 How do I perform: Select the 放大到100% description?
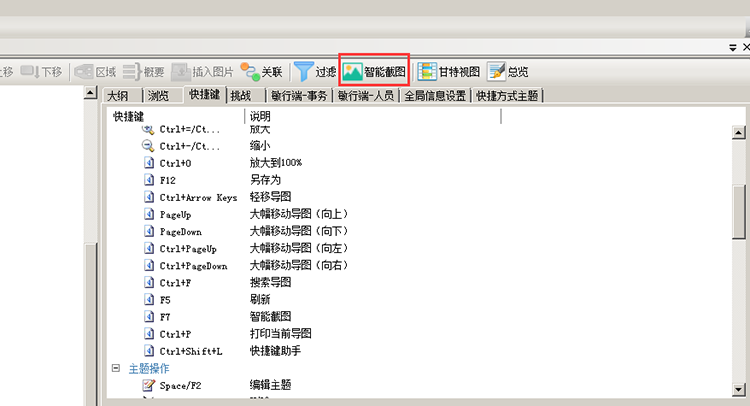(x=276, y=163)
